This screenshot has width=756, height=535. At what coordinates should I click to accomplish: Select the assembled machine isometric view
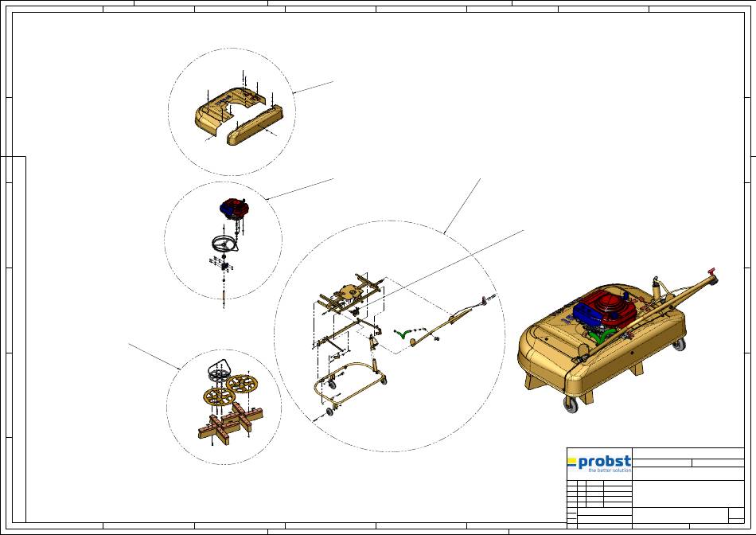pyautogui.click(x=618, y=340)
